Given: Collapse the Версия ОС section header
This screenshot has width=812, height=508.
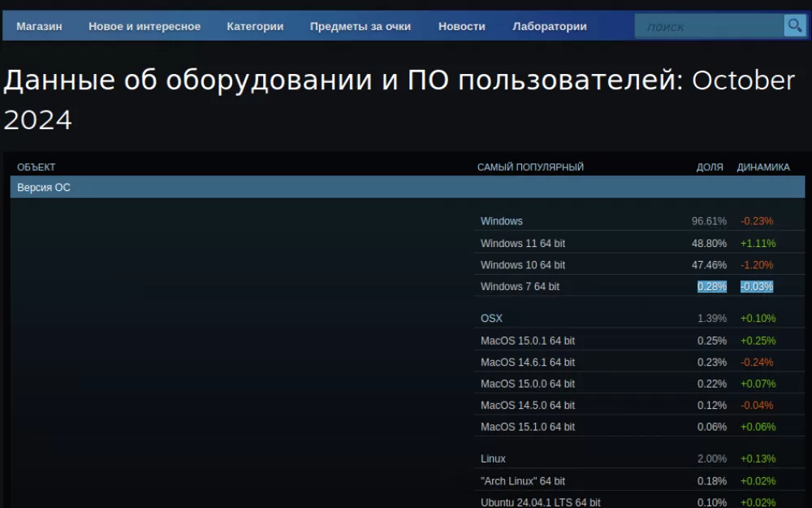Looking at the screenshot, I should click(x=408, y=187).
